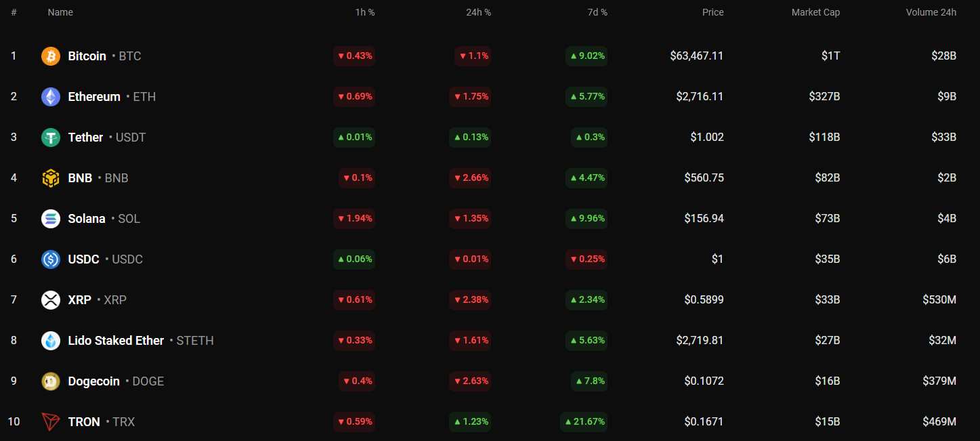The image size is (980, 441).
Task: Open the Dogecoin name link
Action: (x=94, y=381)
